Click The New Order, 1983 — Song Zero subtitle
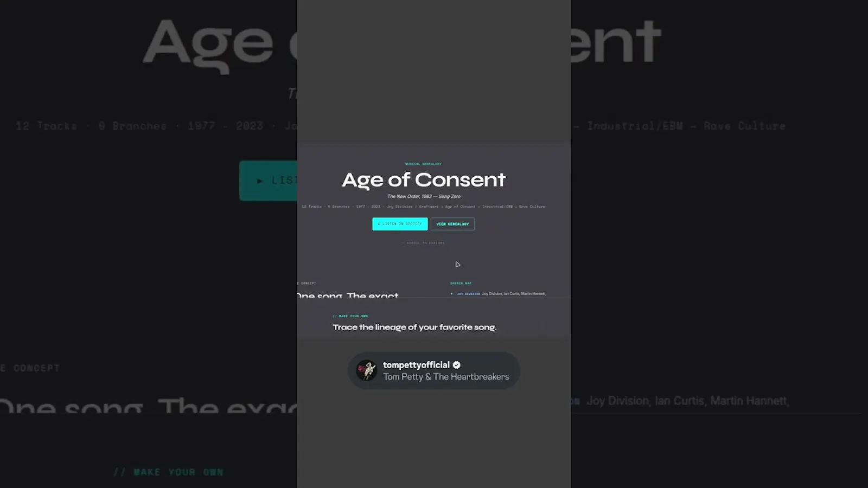 424,196
